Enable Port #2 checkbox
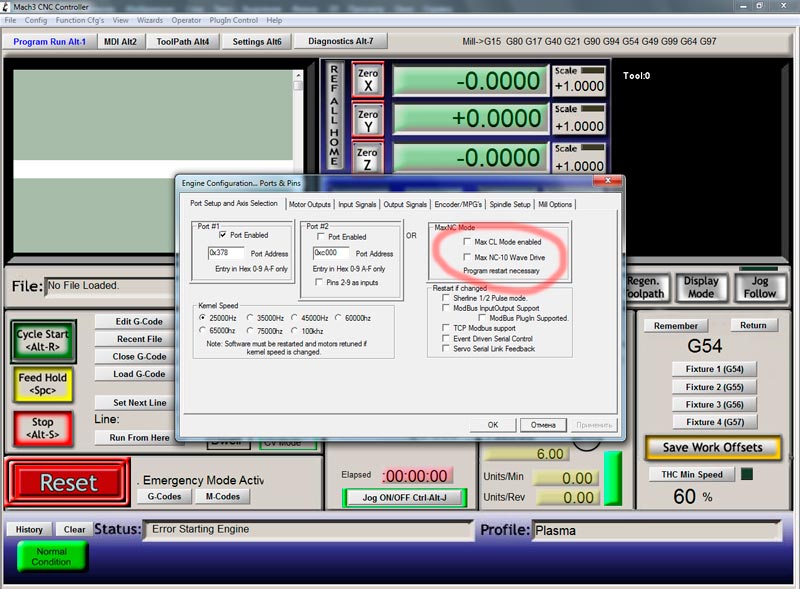Viewport: 800px width, 589px height. [320, 236]
